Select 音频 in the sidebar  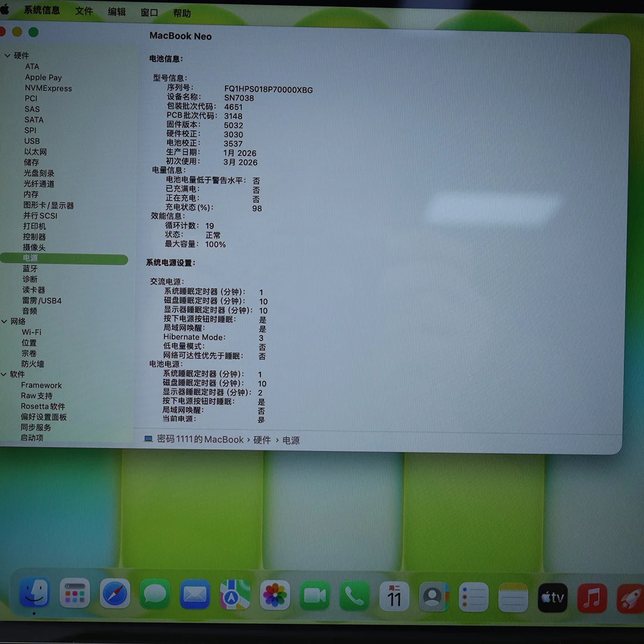point(30,311)
